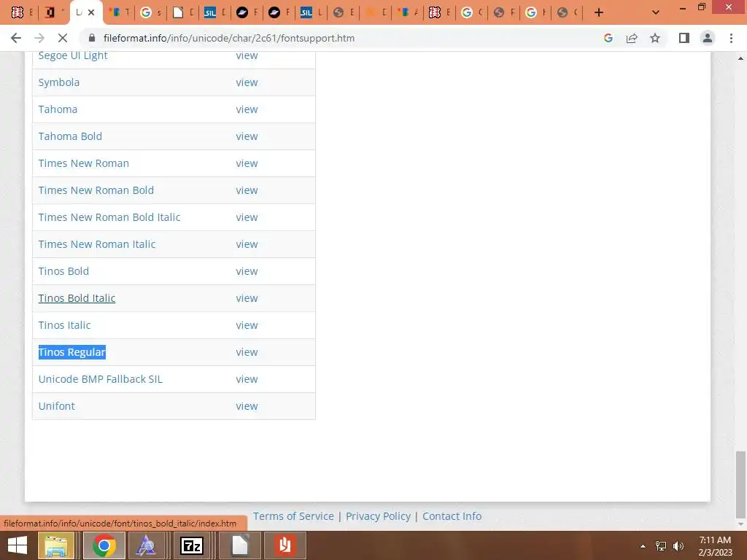Viewport: 747px width, 560px height.
Task: Open the Chrome three-dot menu
Action: click(731, 38)
